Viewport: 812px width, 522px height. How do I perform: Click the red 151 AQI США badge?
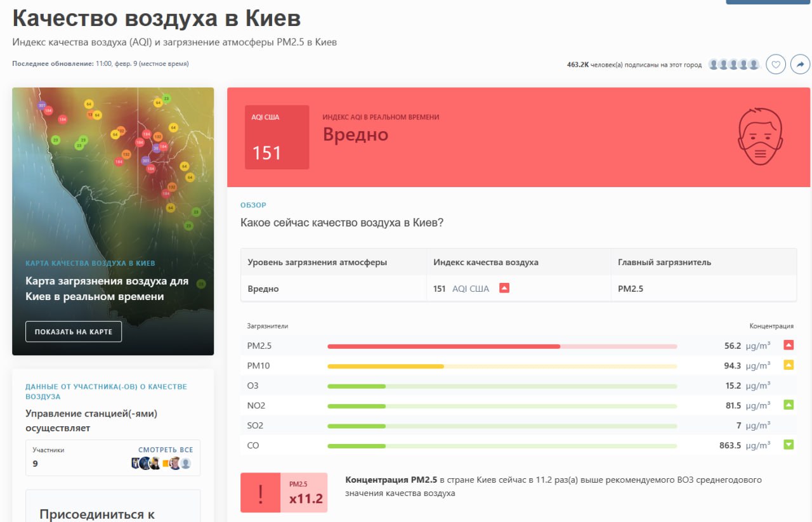[277, 137]
